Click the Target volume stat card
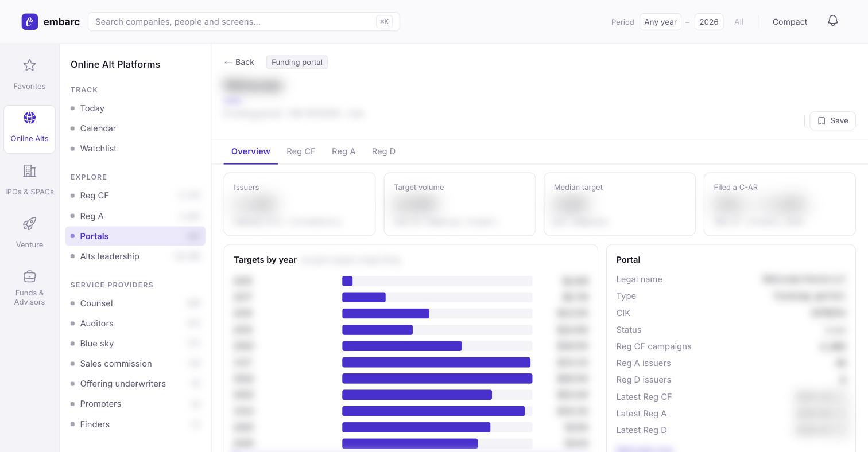Screen dimensions: 868x452 point(459,204)
